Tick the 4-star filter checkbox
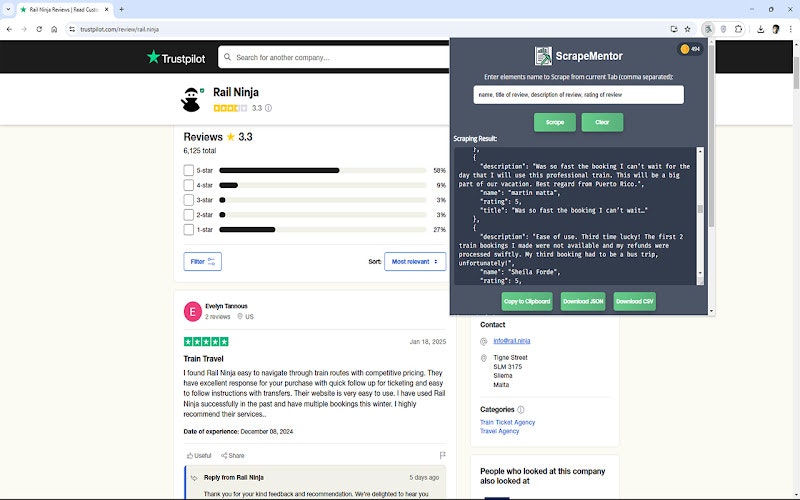The image size is (800, 500). (x=188, y=185)
